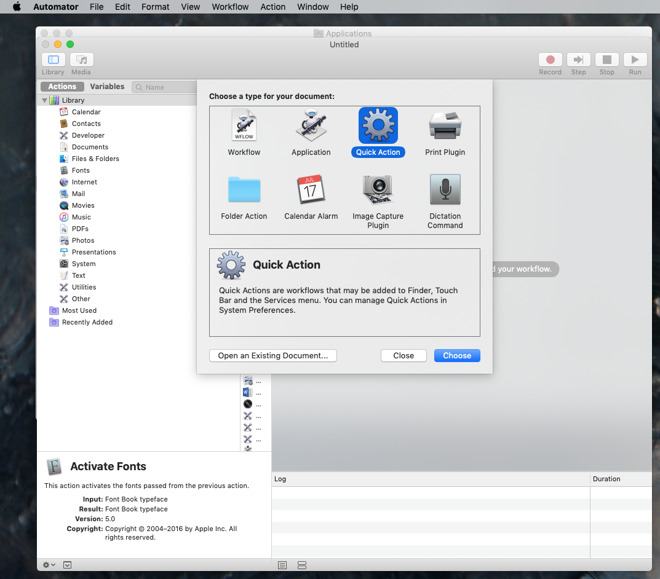Collapse the Library disclosure triangle

[x=44, y=100]
